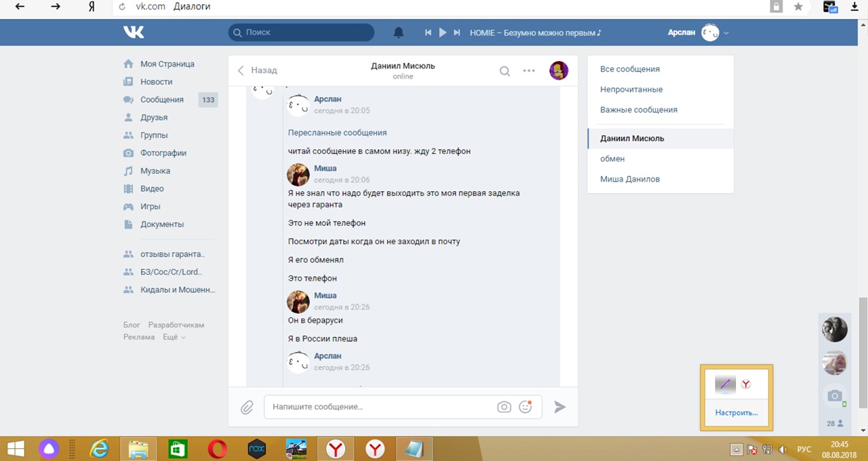The height and width of the screenshot is (461, 868).
Task: Click the camera photo icon in message box
Action: (x=504, y=407)
